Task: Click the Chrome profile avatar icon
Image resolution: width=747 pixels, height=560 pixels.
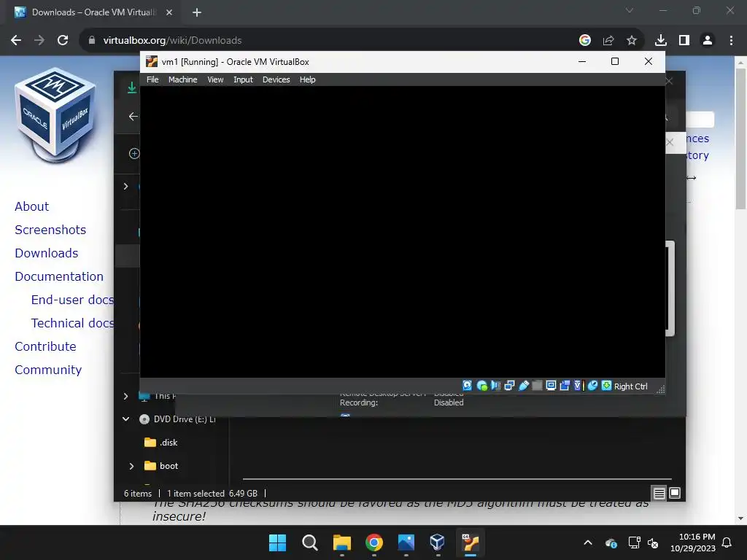Action: (x=708, y=41)
